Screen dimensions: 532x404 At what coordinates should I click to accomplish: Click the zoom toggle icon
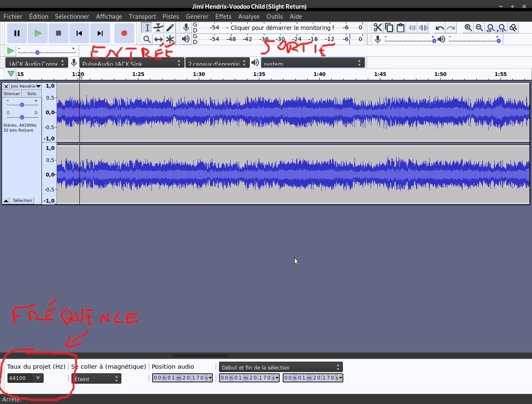514,28
